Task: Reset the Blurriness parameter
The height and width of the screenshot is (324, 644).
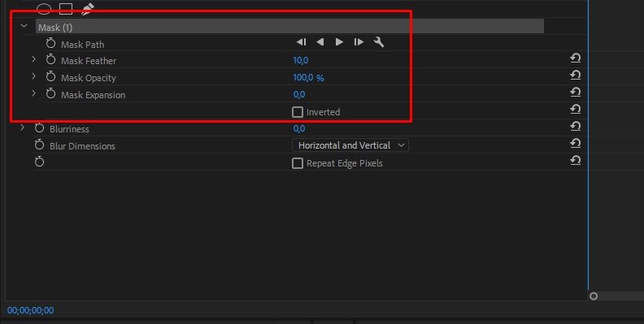Action: coord(576,127)
